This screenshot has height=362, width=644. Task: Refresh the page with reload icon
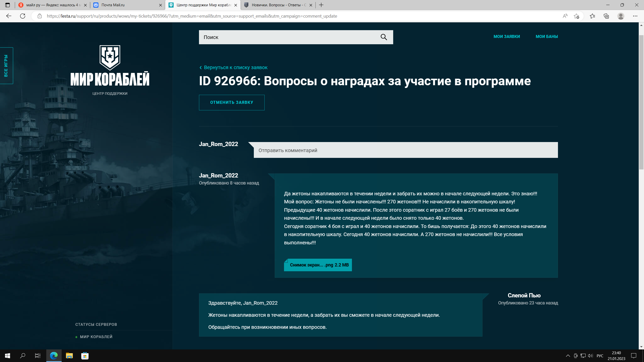(23, 16)
